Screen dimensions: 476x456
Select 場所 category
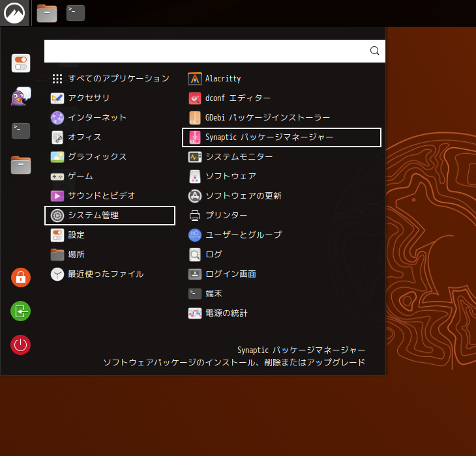click(110, 254)
